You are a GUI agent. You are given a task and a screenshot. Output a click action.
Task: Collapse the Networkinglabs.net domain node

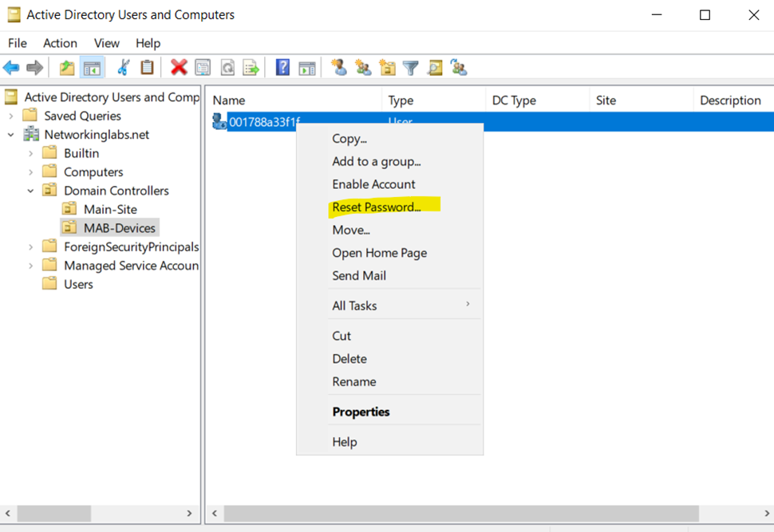click(x=11, y=135)
